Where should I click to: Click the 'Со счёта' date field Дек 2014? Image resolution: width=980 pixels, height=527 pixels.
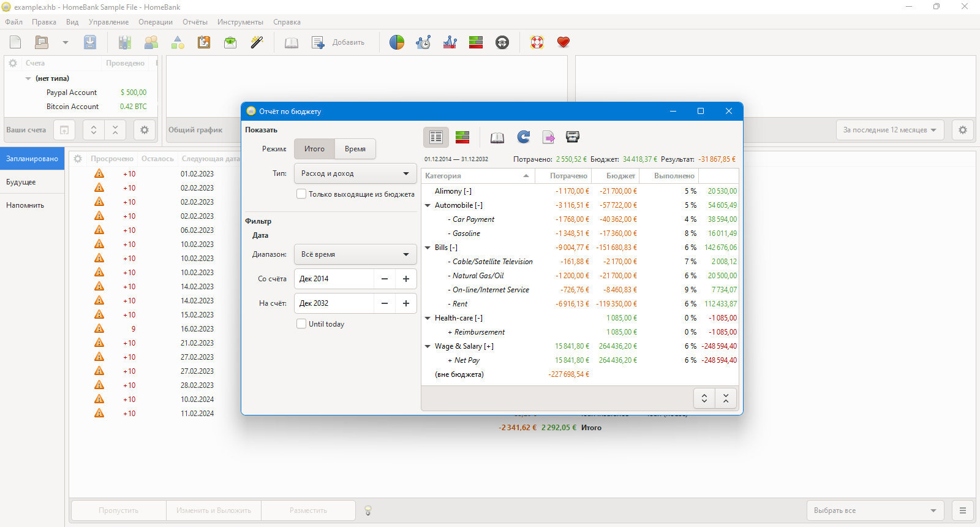334,279
